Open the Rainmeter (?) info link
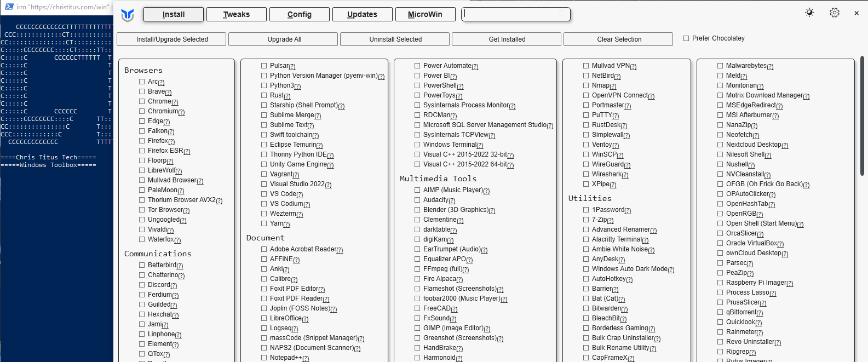Screen dimensions: 868x362 click(x=760, y=333)
